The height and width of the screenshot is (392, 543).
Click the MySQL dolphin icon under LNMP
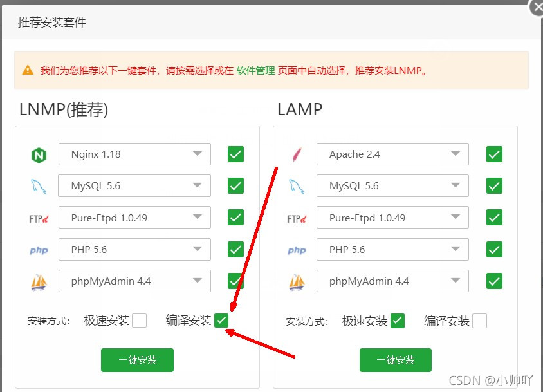39,186
